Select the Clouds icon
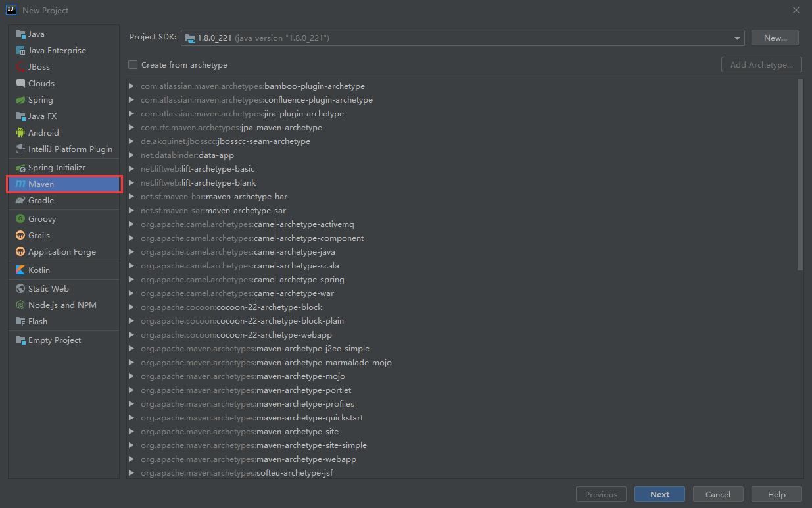This screenshot has height=508, width=812. [x=20, y=84]
